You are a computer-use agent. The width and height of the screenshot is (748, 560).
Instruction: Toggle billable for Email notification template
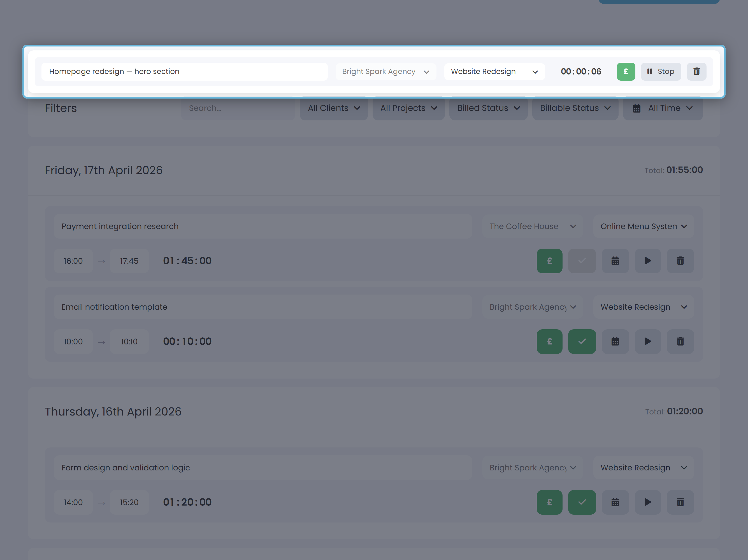pos(549,341)
